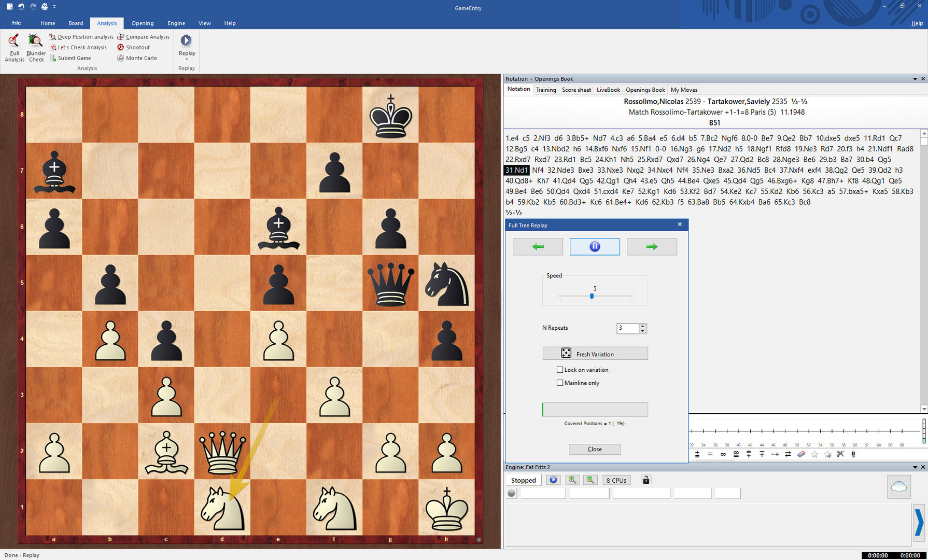Step forward with green right arrow
The width and height of the screenshot is (928, 560).
click(652, 247)
